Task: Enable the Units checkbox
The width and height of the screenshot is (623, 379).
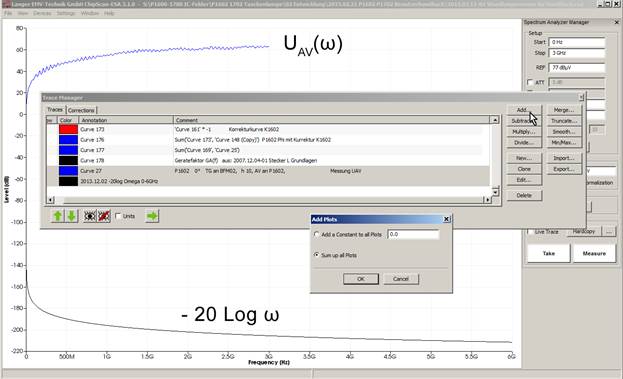Action: [118, 216]
